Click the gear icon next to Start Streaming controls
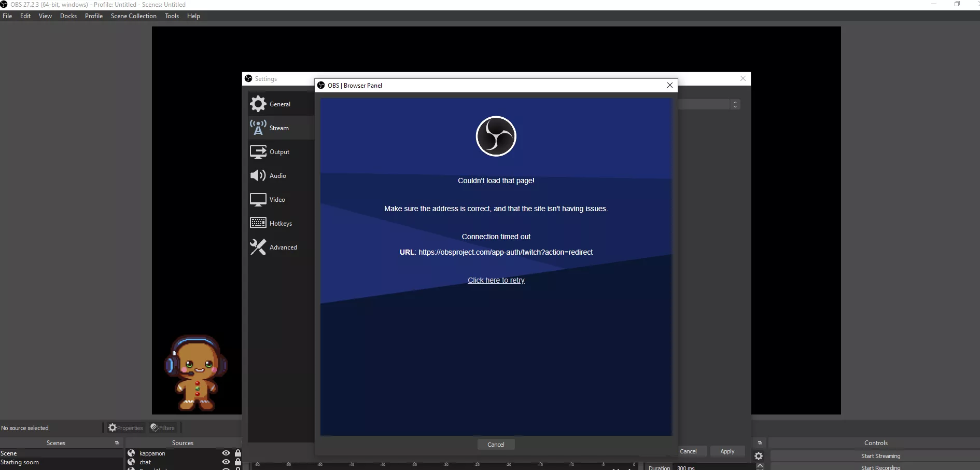This screenshot has width=980, height=470. [x=759, y=455]
